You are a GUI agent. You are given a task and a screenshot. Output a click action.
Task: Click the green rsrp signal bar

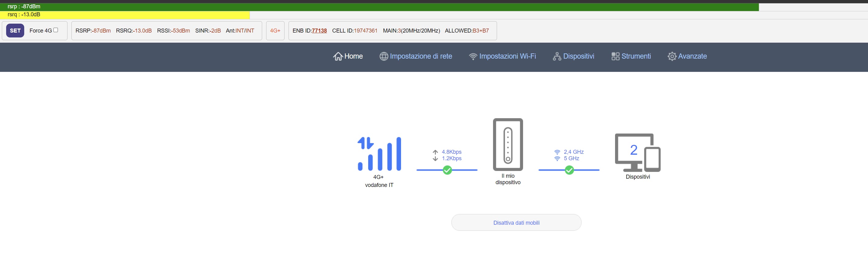379,7
